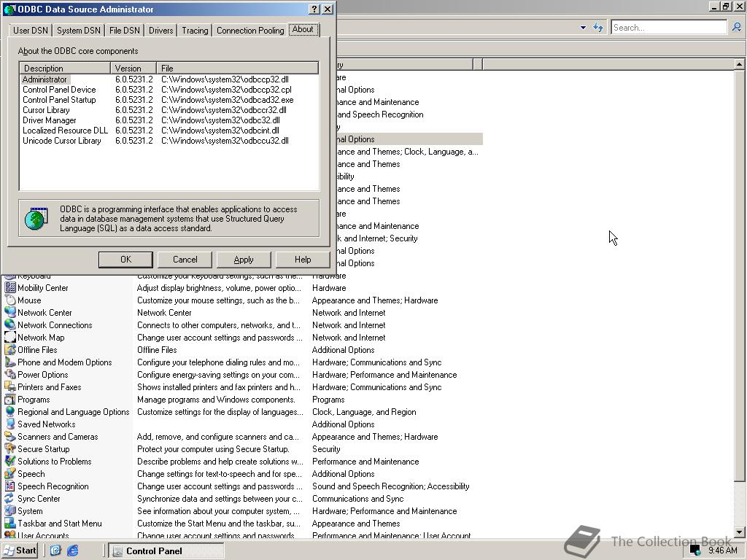Viewport: 747px width, 560px height.
Task: Open the Speech Recognition icon
Action: (10, 486)
